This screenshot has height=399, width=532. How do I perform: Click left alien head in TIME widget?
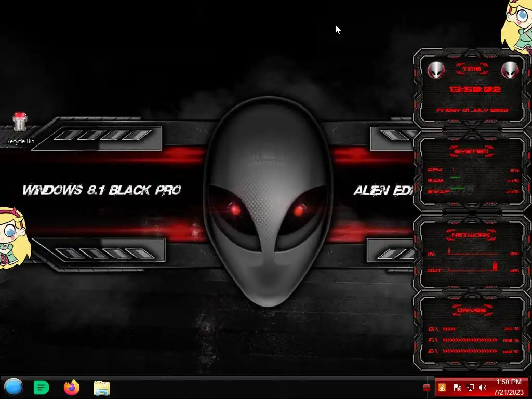[x=436, y=70]
